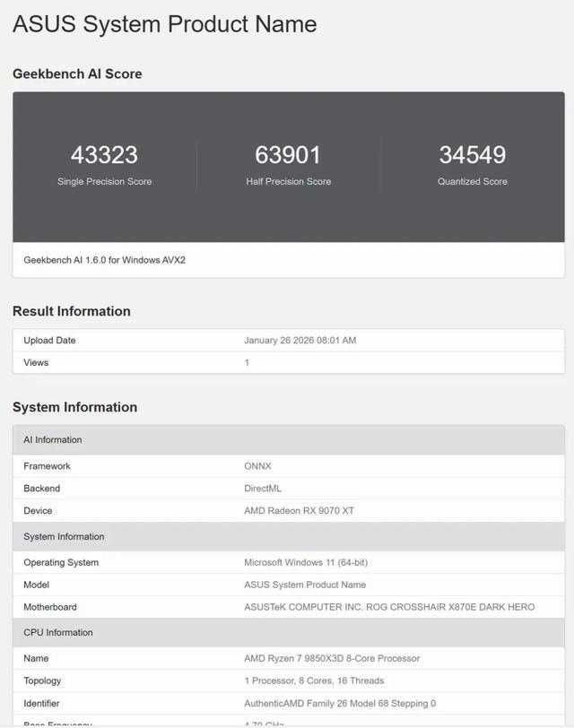The image size is (574, 728).
Task: Click the 'AI Information' table header
Action: coord(289,439)
